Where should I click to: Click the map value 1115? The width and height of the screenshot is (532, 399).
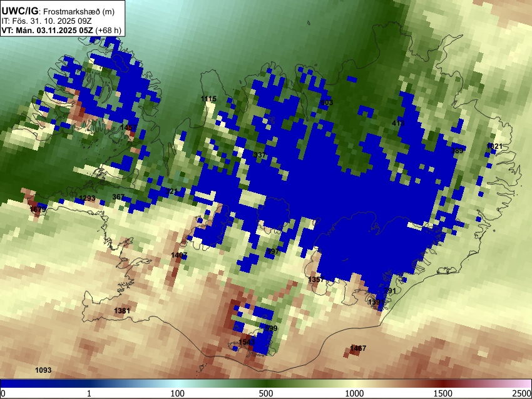click(x=208, y=99)
